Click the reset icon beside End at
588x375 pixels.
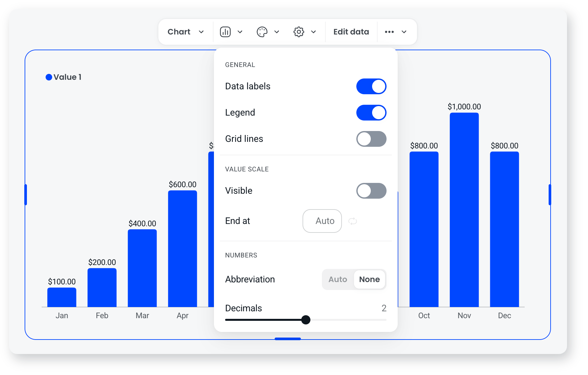pos(353,221)
